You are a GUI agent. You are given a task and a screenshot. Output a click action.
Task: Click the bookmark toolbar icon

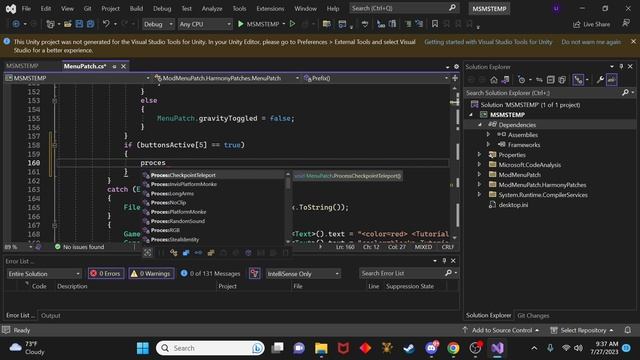tap(435, 24)
